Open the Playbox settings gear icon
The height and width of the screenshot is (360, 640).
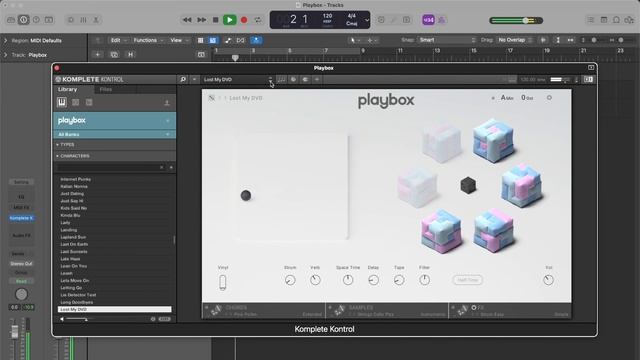pos(549,98)
